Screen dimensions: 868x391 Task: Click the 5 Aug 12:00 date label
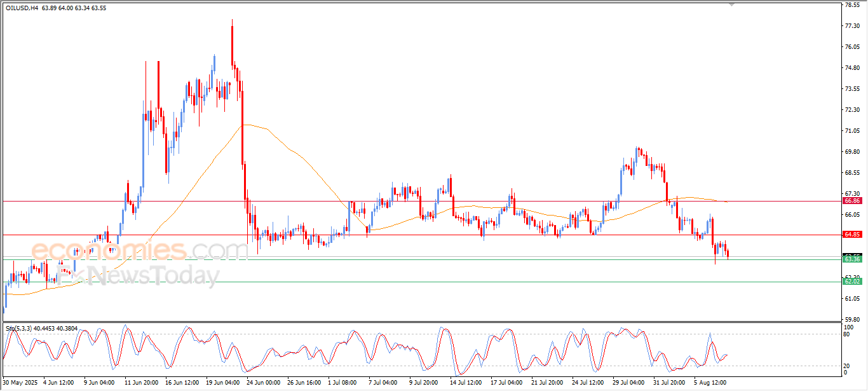(710, 383)
